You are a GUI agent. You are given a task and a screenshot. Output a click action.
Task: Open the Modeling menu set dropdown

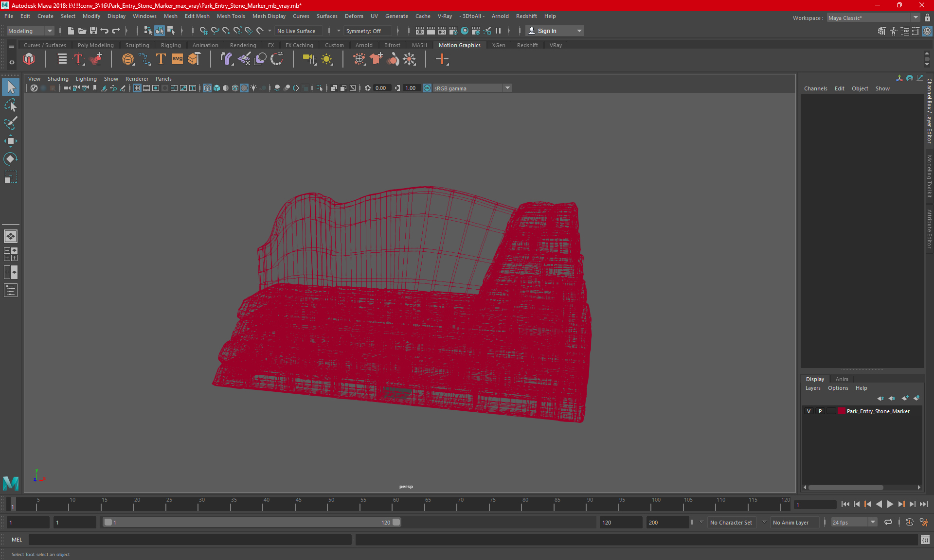(x=30, y=31)
